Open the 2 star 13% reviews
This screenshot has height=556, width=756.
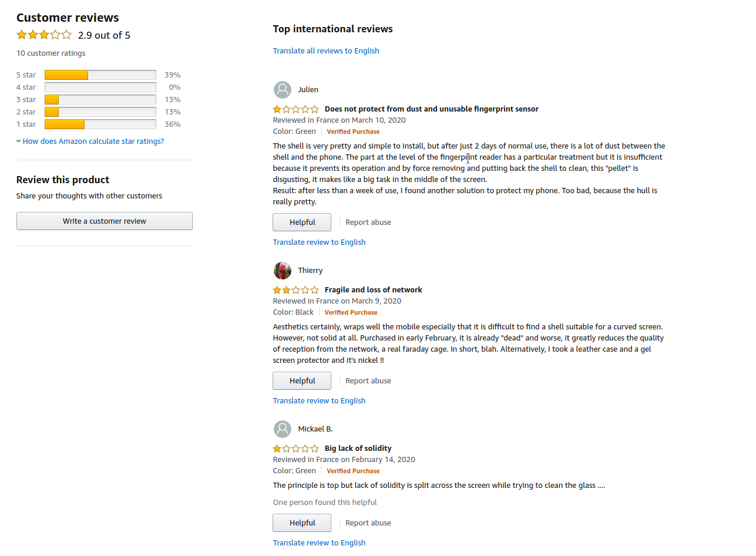pyautogui.click(x=99, y=112)
